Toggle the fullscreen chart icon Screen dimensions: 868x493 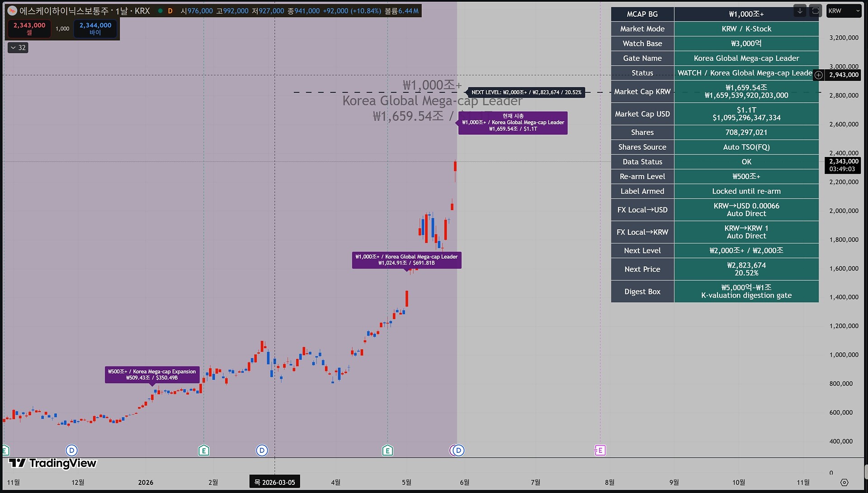click(816, 11)
